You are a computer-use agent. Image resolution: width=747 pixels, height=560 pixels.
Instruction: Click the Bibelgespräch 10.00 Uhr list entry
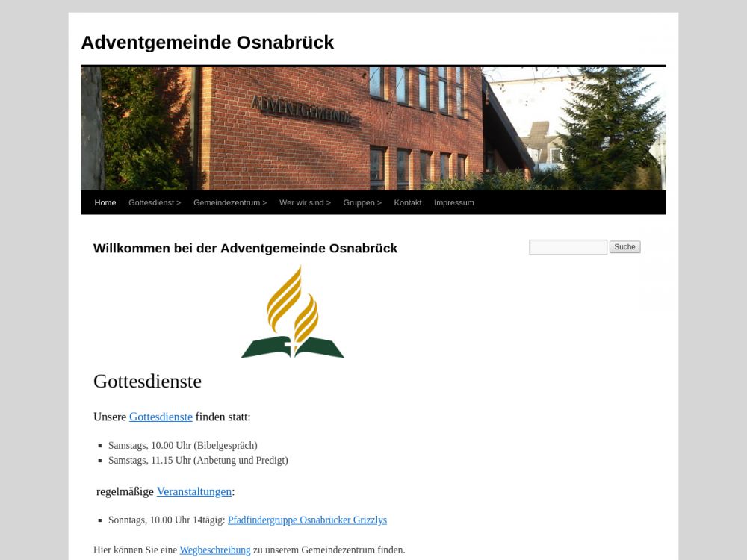click(x=183, y=445)
